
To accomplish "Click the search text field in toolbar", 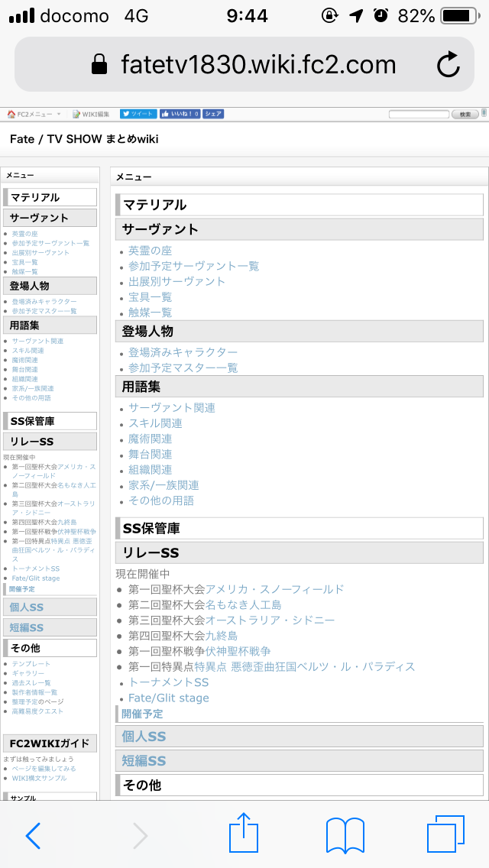I will point(419,114).
